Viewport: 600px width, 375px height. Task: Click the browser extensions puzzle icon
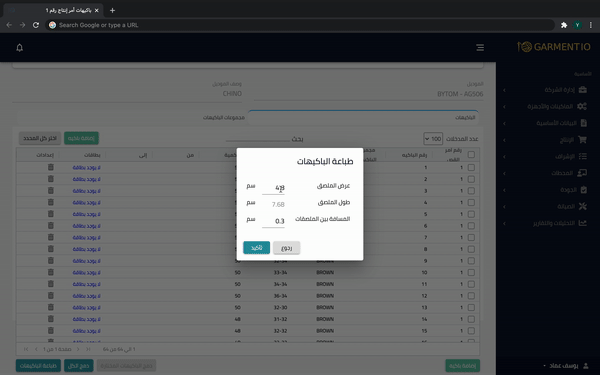pos(564,25)
